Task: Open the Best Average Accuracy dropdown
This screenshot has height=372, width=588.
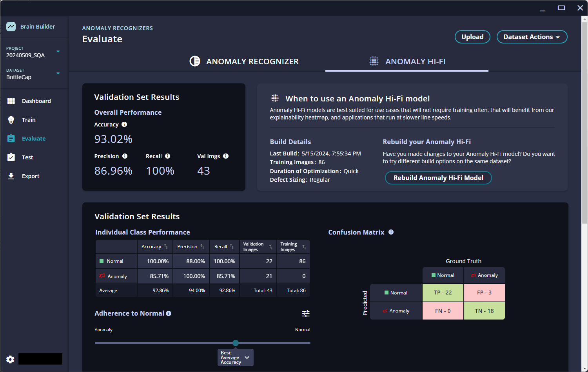Action: pyautogui.click(x=236, y=358)
